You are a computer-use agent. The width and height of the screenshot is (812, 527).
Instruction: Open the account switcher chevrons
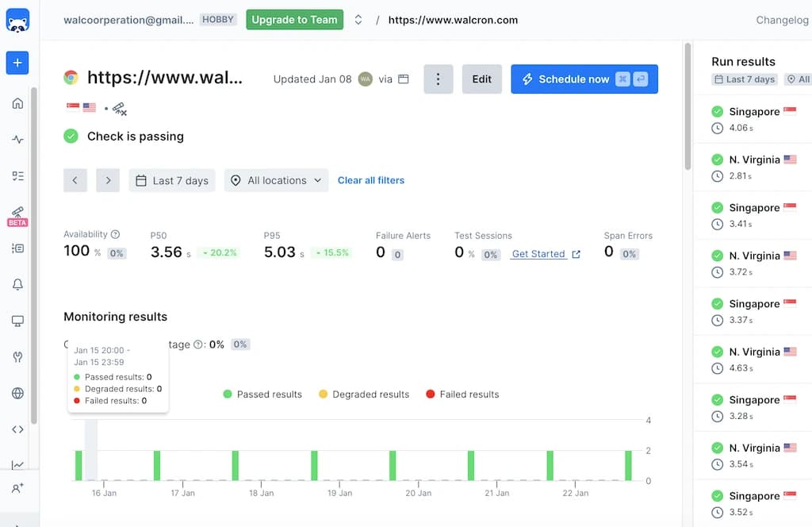pos(358,20)
